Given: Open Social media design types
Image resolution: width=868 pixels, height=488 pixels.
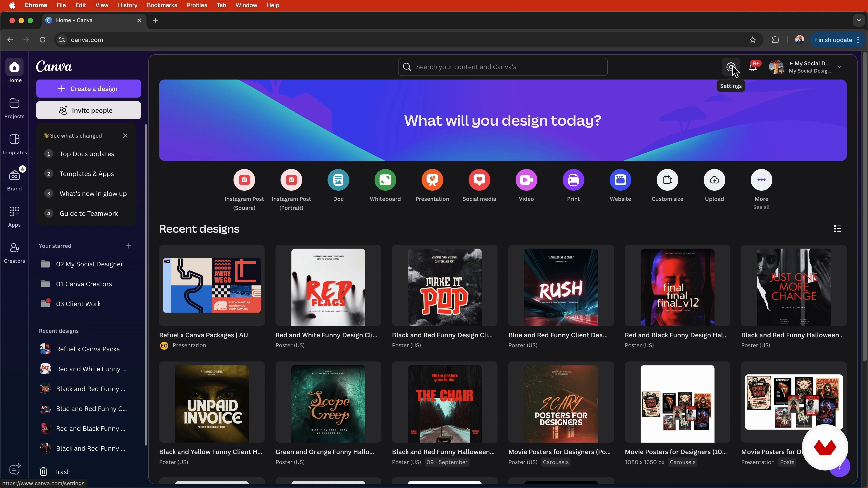Looking at the screenshot, I should (479, 180).
